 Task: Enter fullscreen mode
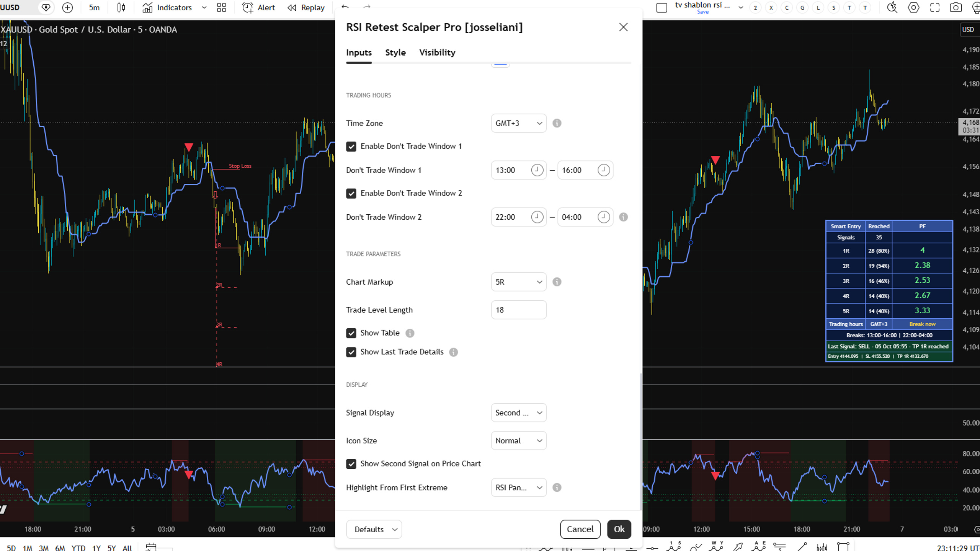[935, 8]
